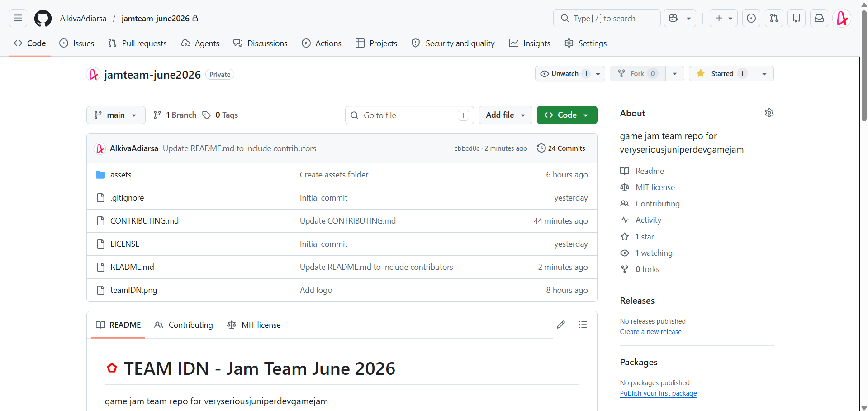Image resolution: width=868 pixels, height=411 pixels.
Task: Click the LICENSE file icon
Action: click(101, 244)
